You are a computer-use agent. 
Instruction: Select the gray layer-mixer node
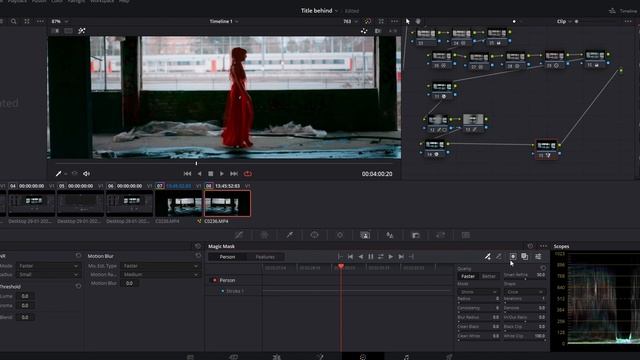coord(473,123)
